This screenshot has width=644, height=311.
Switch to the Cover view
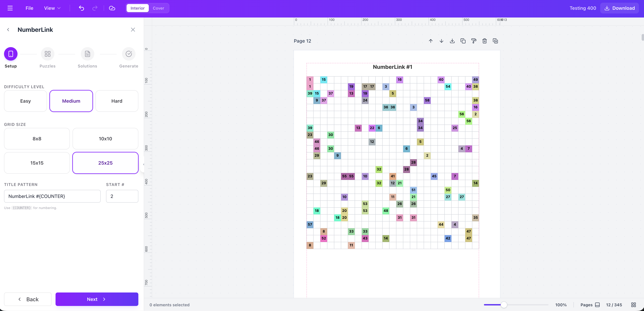click(159, 8)
